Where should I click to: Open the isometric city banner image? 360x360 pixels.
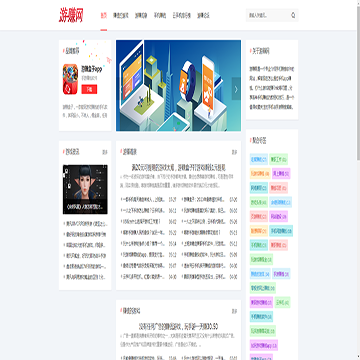[x=178, y=86]
